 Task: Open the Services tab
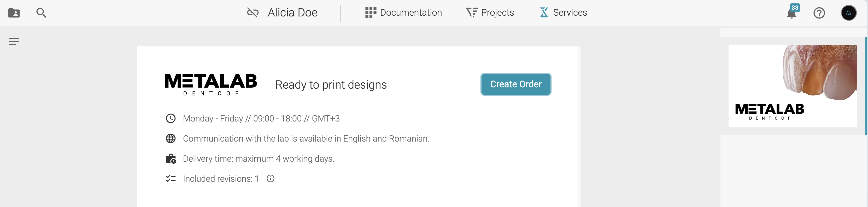563,13
